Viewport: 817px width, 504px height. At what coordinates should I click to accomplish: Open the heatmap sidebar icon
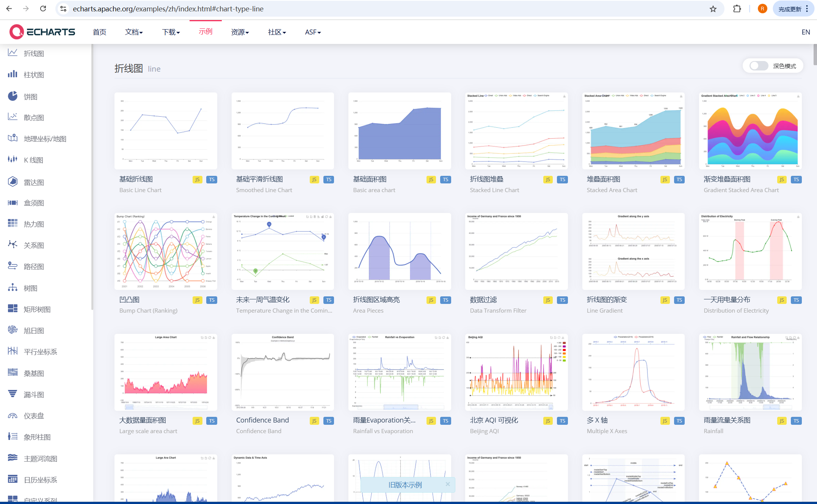[x=13, y=224]
